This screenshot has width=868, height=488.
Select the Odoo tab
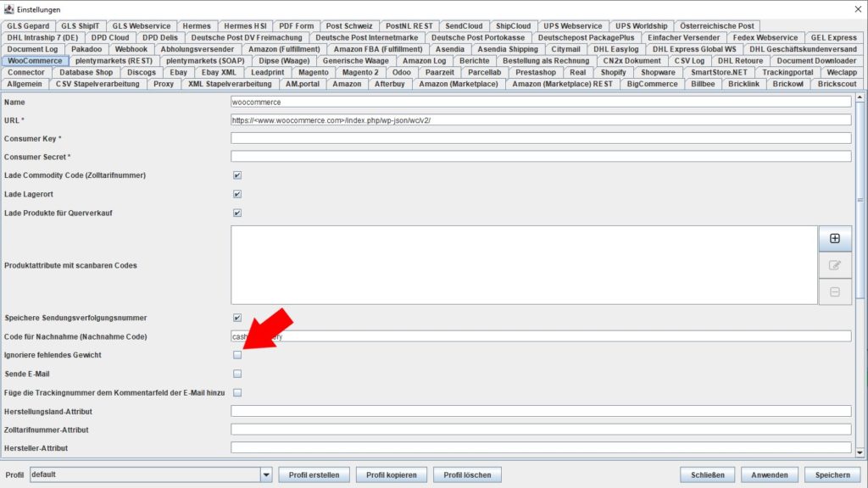pos(401,73)
